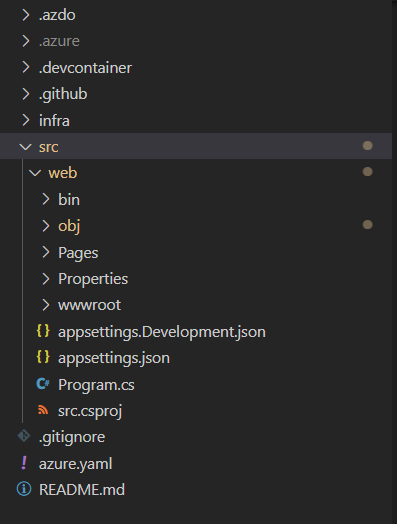Select the bin folder label
This screenshot has height=524, width=397.
[69, 200]
